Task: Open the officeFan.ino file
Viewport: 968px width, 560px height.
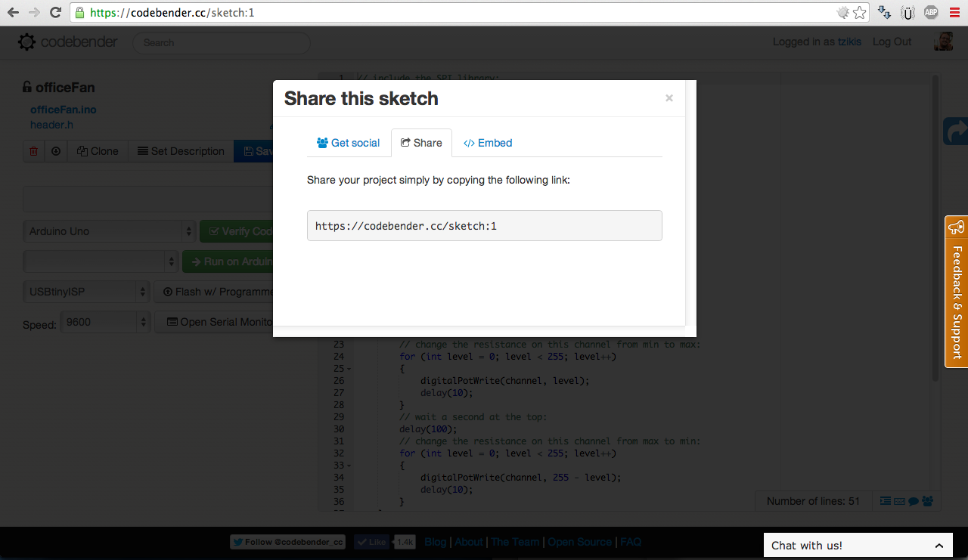Action: pyautogui.click(x=64, y=110)
